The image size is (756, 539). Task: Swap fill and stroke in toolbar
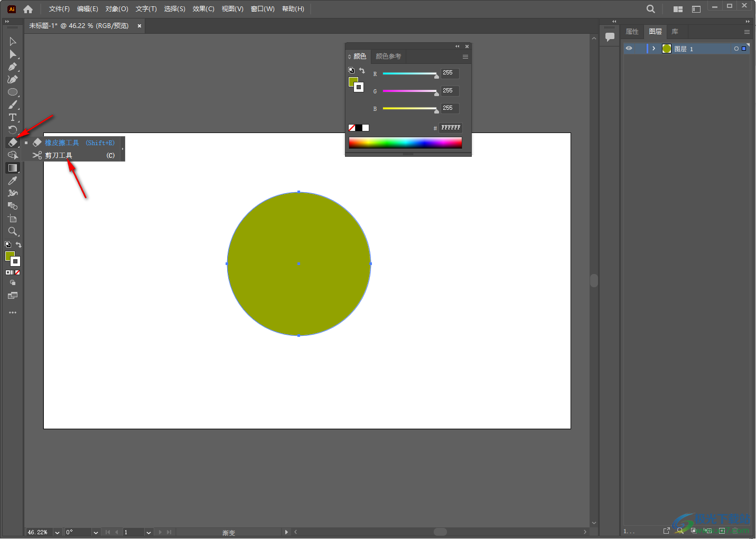click(18, 244)
